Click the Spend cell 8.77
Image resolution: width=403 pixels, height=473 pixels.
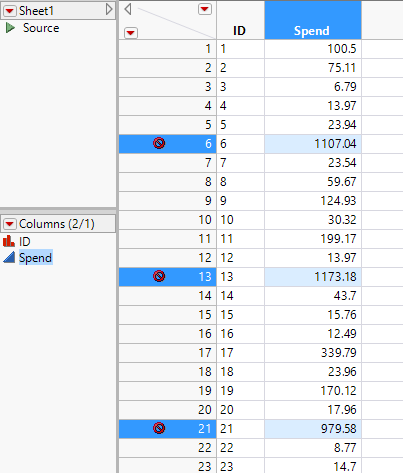coord(313,448)
